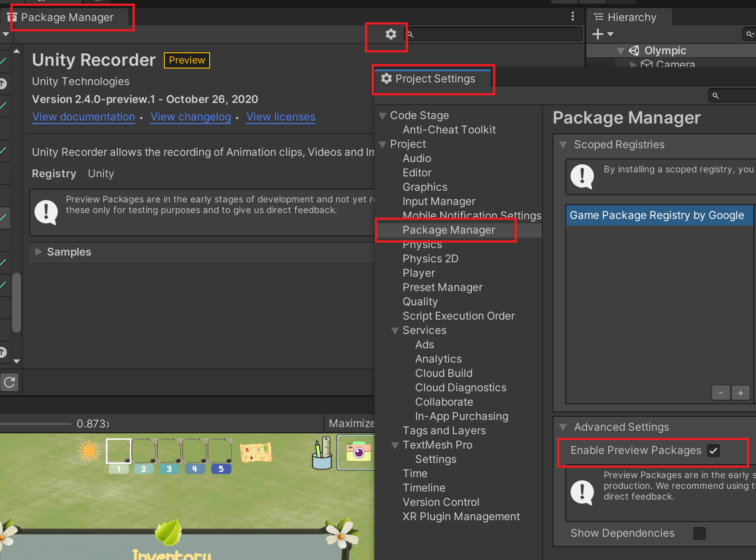Select Analytics under Services
Viewport: 756px width, 560px height.
(438, 359)
